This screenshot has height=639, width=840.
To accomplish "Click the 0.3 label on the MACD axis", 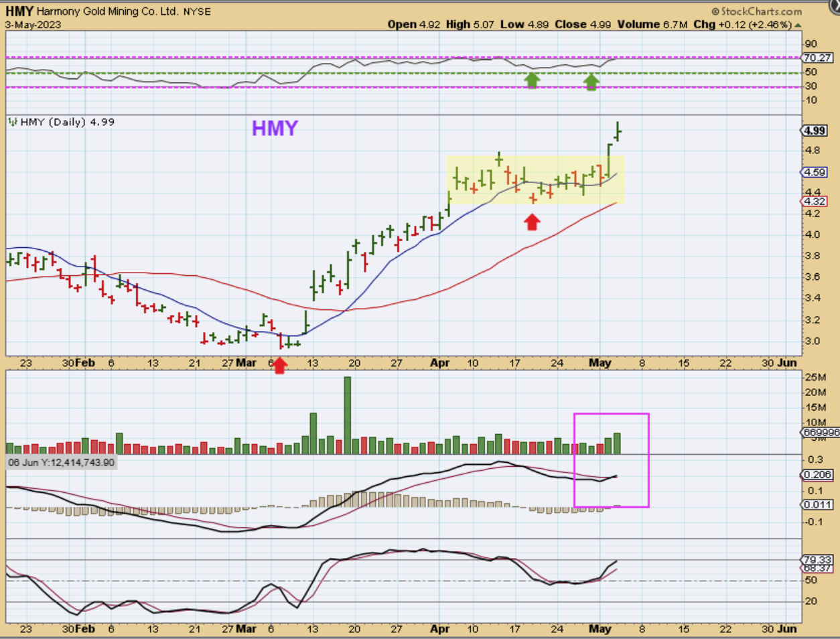I will click(815, 459).
